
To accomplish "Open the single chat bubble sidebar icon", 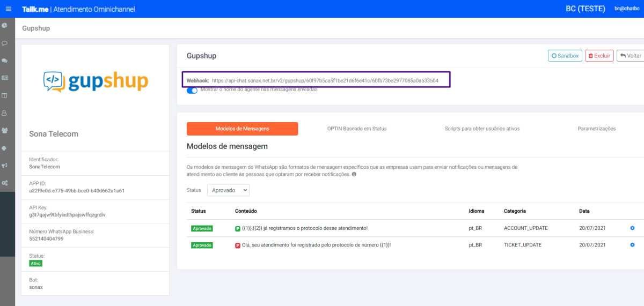I will pos(5,43).
